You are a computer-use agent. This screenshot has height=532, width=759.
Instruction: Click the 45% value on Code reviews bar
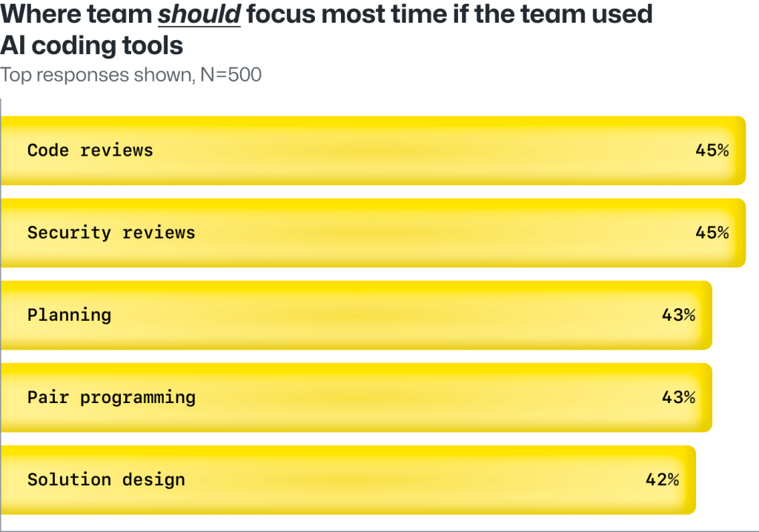712,150
